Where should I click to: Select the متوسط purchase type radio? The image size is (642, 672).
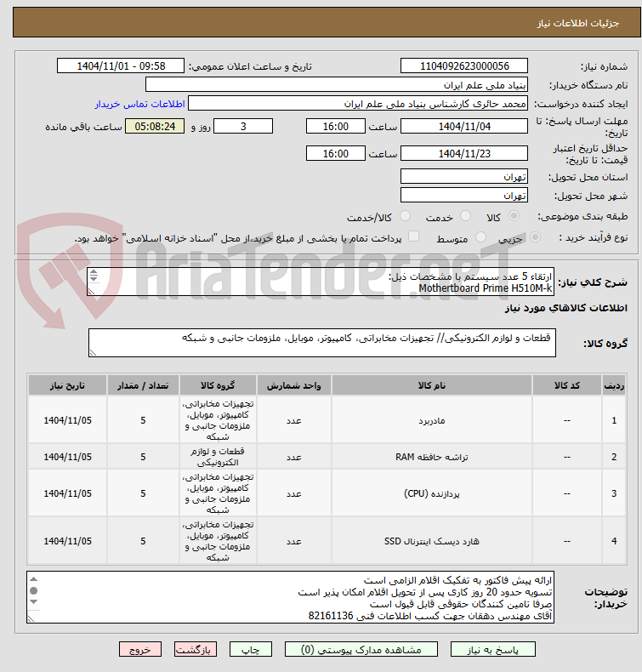pos(481,237)
